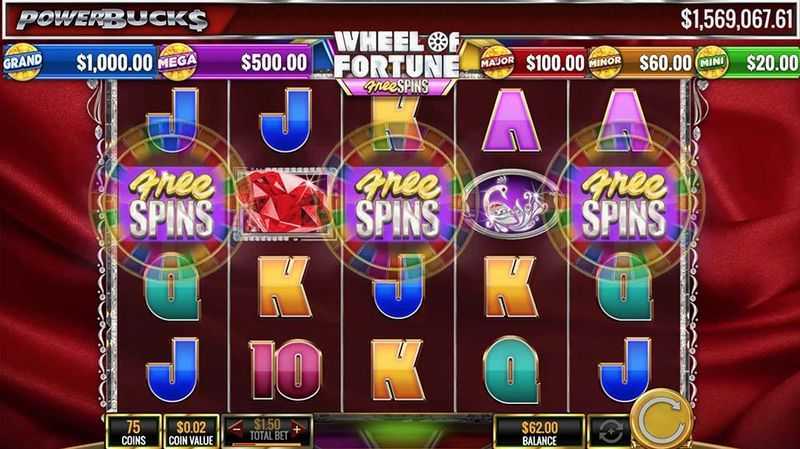Toggle the autoplay arrows button
The height and width of the screenshot is (449, 800).
(610, 432)
